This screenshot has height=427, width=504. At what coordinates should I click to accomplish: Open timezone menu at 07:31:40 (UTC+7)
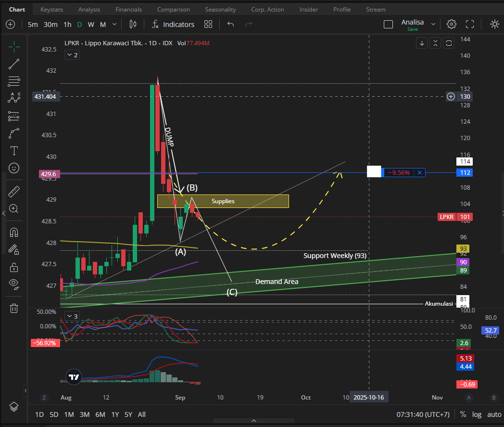[423, 414]
